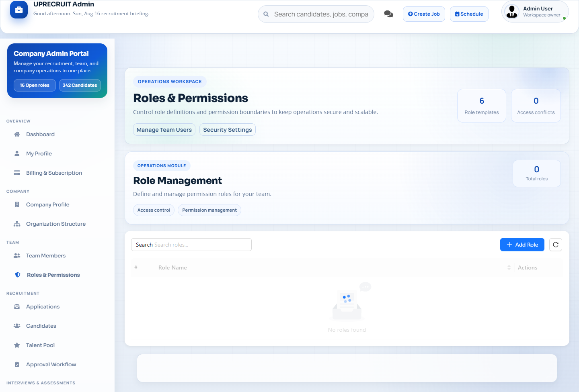Click the Total roles stat card

tap(537, 174)
